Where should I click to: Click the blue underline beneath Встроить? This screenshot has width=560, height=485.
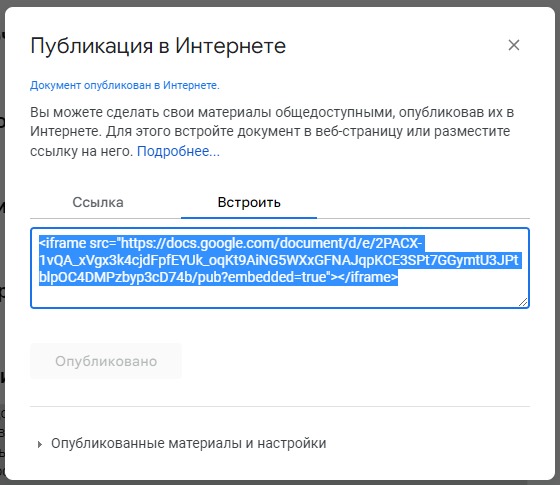tap(249, 218)
